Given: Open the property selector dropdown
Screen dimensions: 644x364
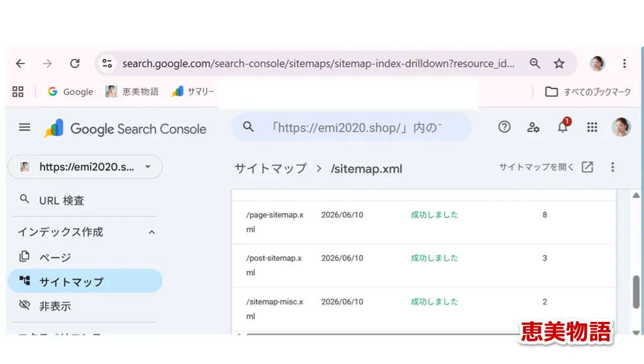Looking at the screenshot, I should (85, 167).
